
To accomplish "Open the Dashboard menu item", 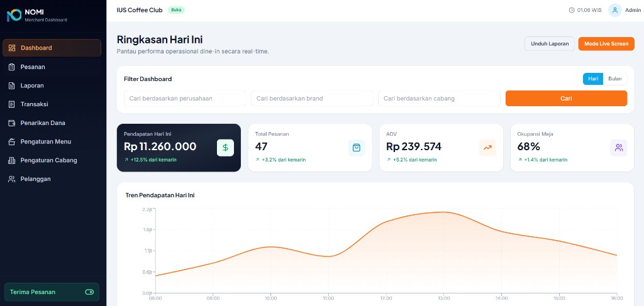I will tap(52, 48).
